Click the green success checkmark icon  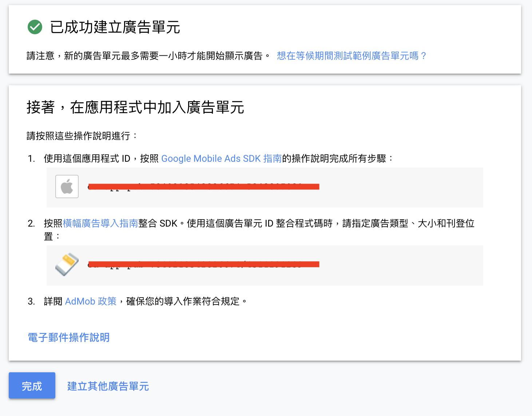(x=35, y=27)
